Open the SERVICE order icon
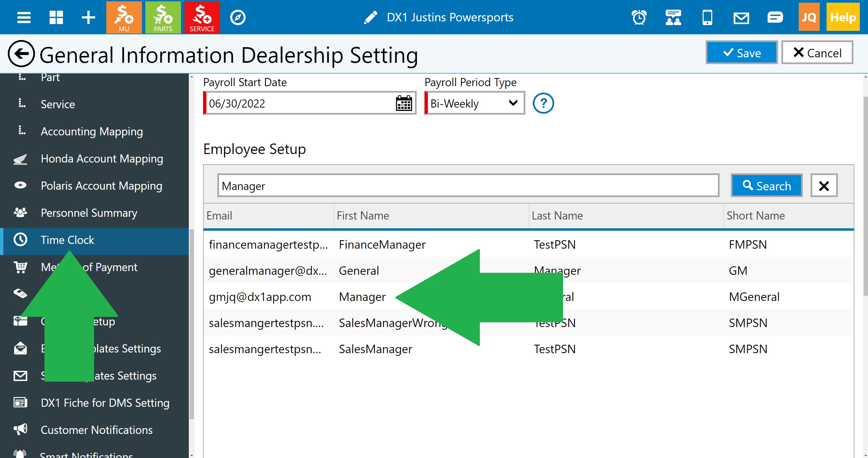The image size is (868, 458). pos(202,17)
